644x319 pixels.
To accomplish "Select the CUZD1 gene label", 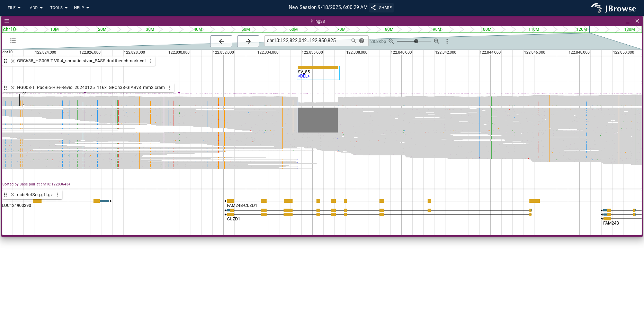I will 233,219.
